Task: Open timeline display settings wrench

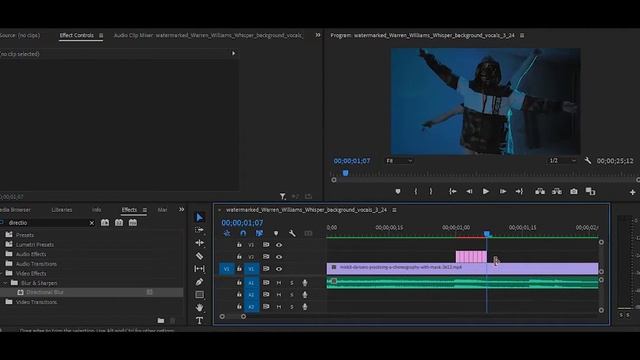Action: click(292, 233)
